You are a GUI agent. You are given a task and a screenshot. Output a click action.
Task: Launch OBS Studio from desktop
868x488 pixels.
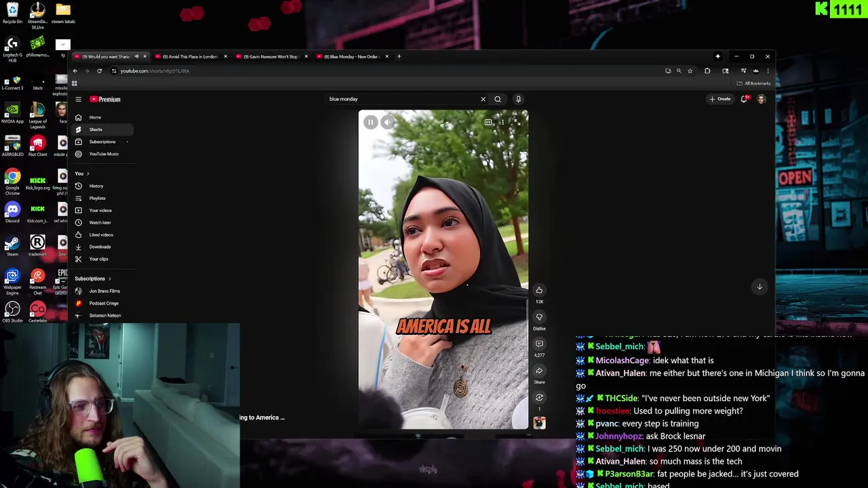[12, 312]
